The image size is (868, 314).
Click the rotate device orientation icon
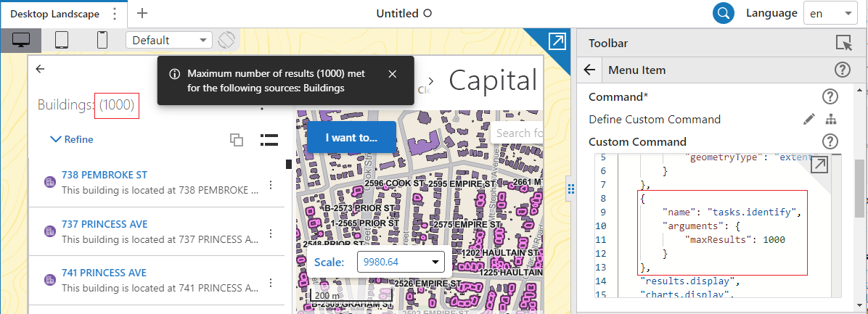(227, 41)
